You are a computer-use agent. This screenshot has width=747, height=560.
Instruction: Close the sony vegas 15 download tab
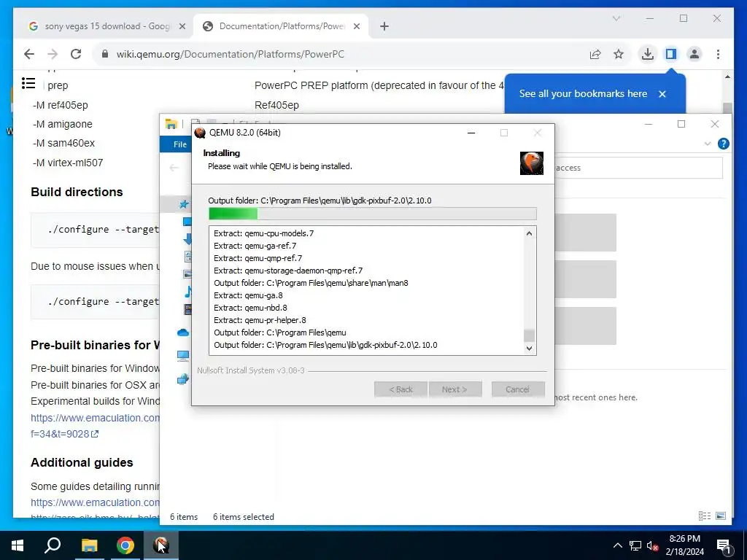182,26
